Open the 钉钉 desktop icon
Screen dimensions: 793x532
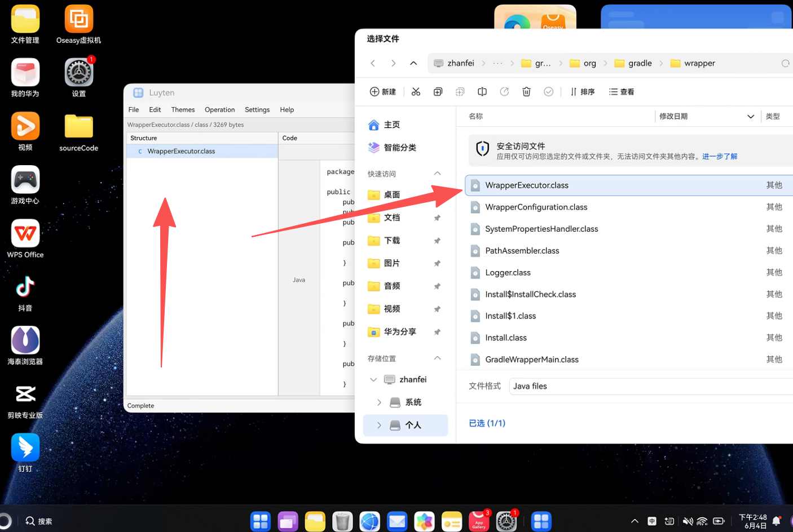(25, 453)
